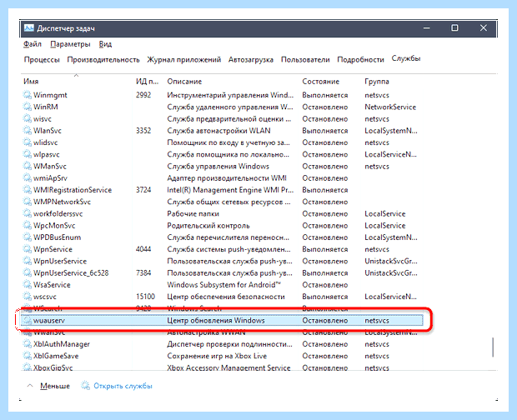Open the Файл menu

point(33,44)
